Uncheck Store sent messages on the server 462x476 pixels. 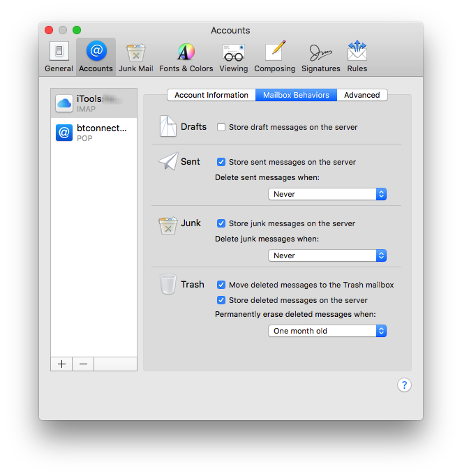[x=221, y=162]
